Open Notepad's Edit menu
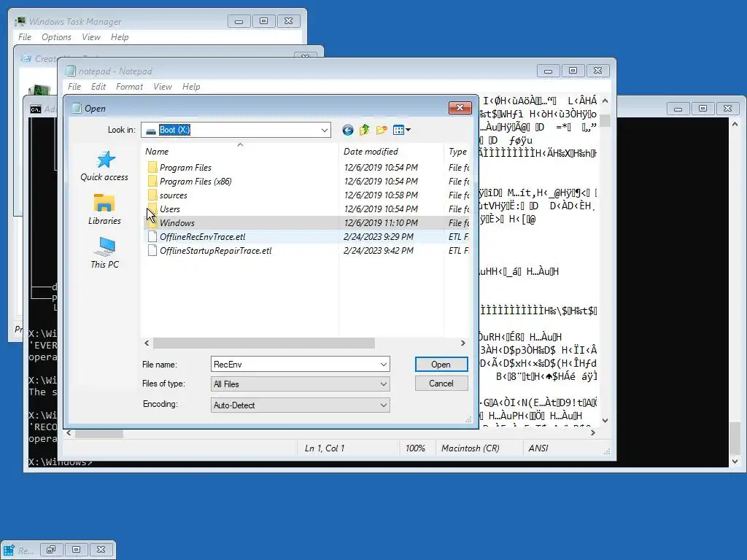 point(98,87)
